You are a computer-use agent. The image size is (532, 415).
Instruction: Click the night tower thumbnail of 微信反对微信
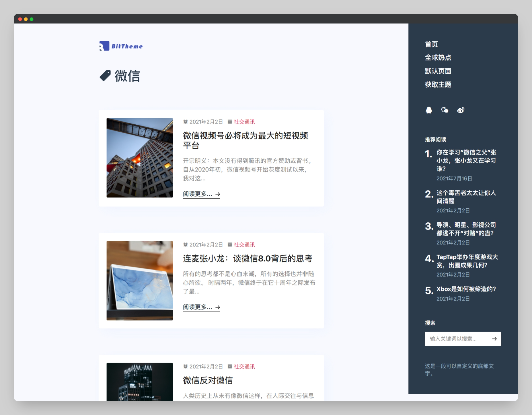(x=140, y=382)
